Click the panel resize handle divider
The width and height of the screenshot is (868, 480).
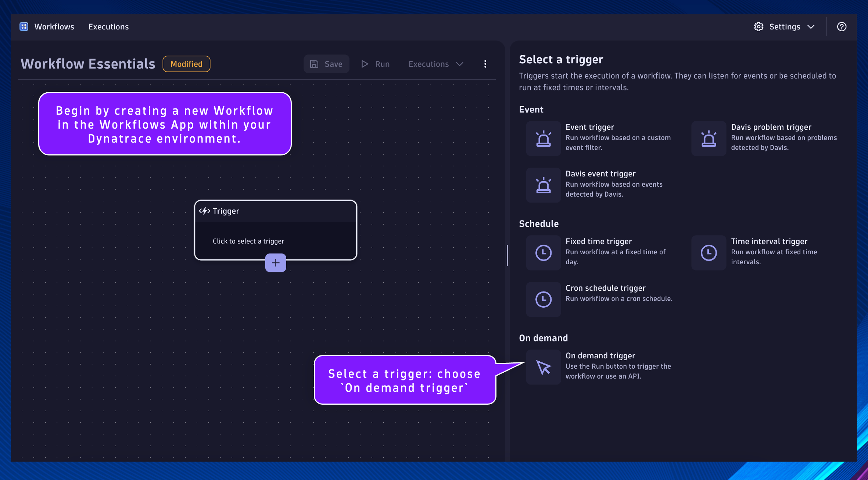[507, 255]
